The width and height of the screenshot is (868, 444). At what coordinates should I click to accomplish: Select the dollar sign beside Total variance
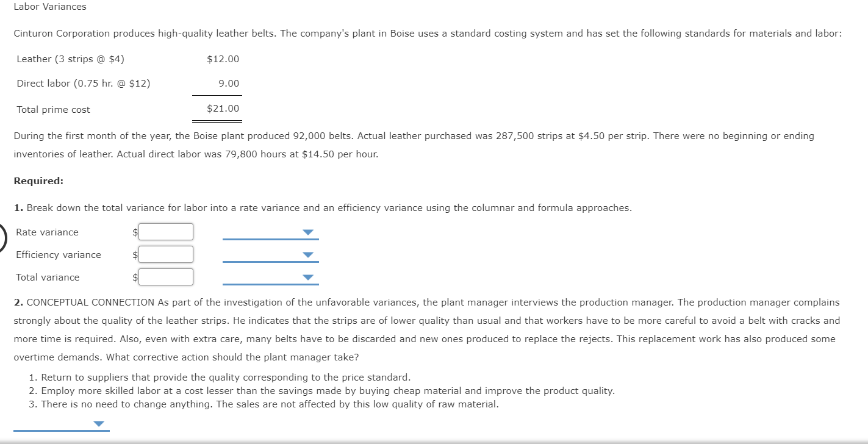tap(135, 277)
